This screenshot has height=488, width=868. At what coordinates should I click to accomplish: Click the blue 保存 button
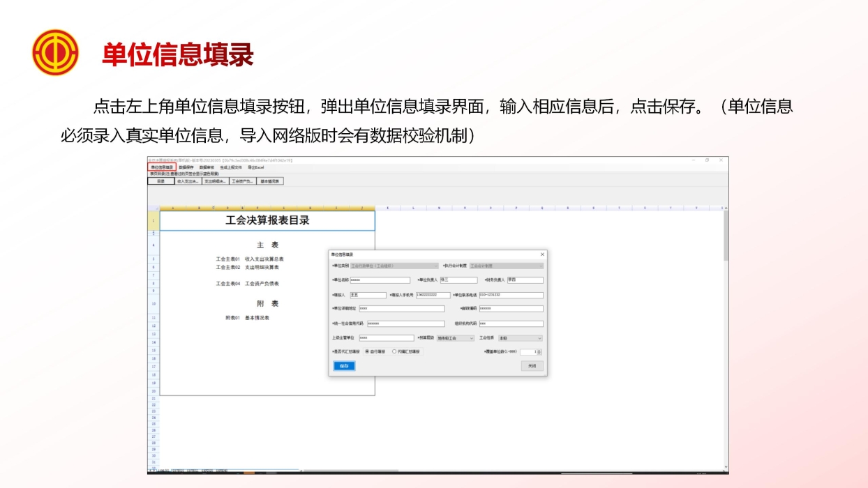pos(345,366)
